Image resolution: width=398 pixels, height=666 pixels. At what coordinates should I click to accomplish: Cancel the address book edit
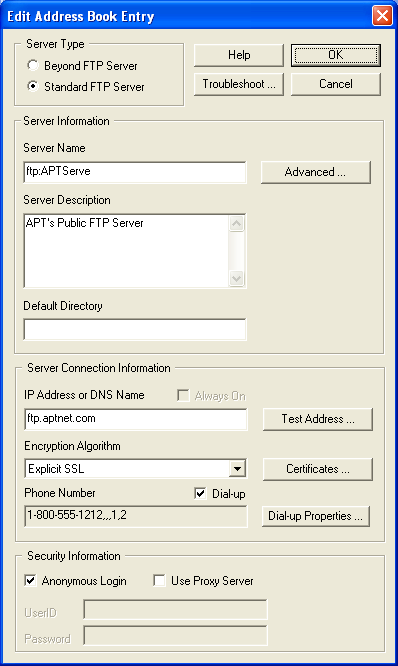coord(336,84)
